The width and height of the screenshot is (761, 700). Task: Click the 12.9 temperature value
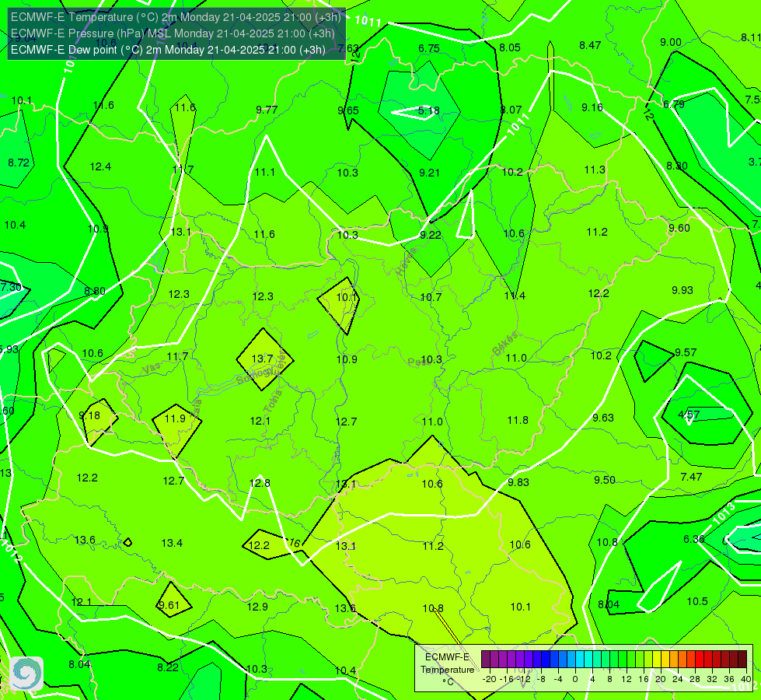[x=257, y=607]
